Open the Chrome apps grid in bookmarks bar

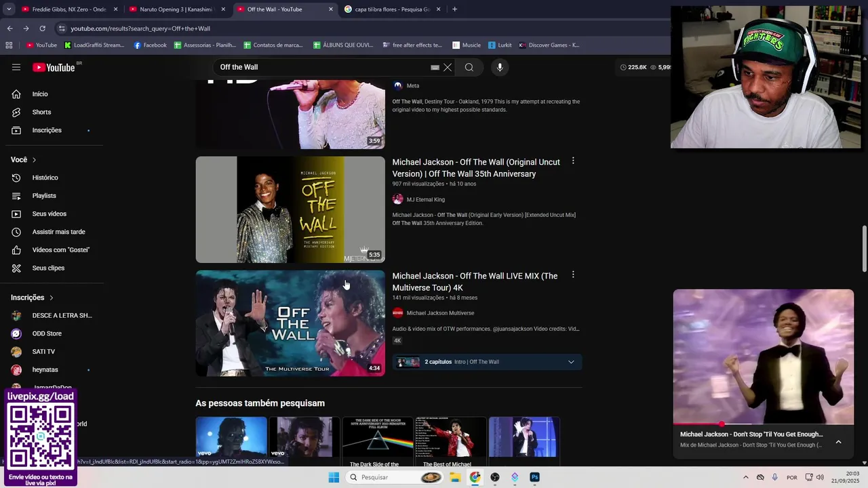tap(9, 45)
